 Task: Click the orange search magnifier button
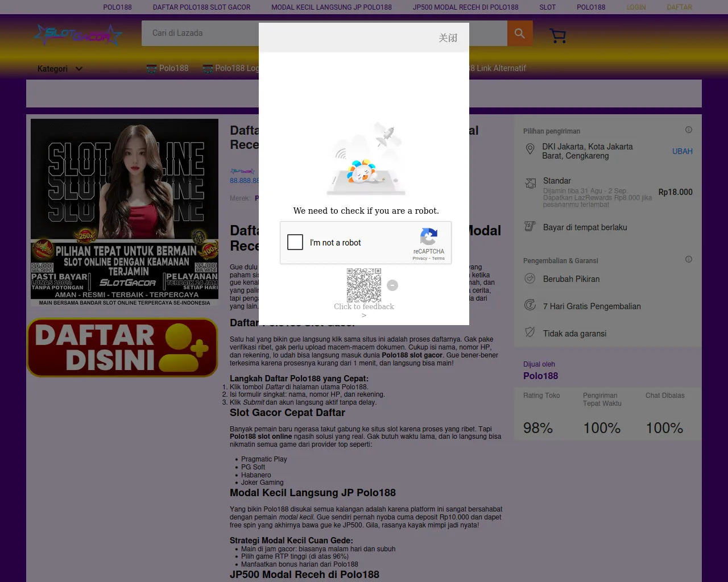(520, 34)
